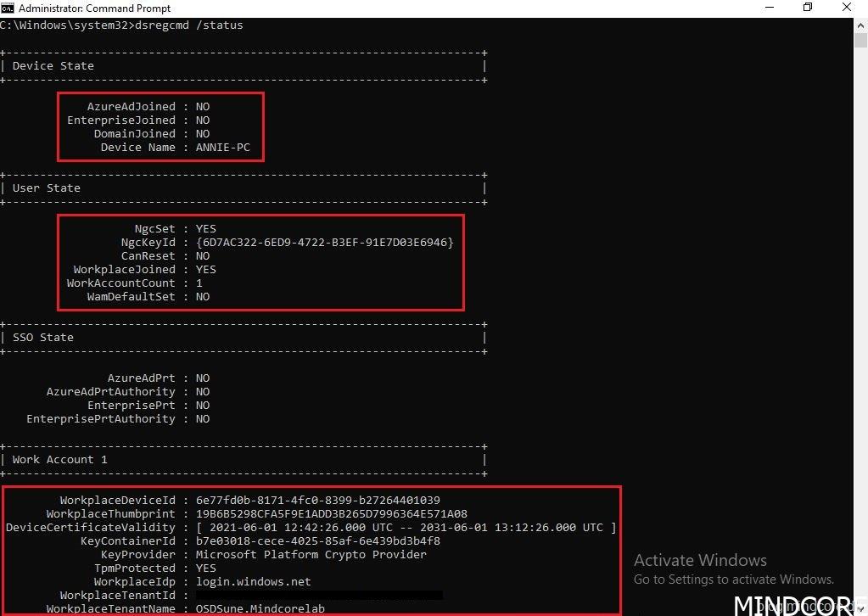Click the NgcKeyId GUID value
The image size is (868, 616).
pos(324,243)
